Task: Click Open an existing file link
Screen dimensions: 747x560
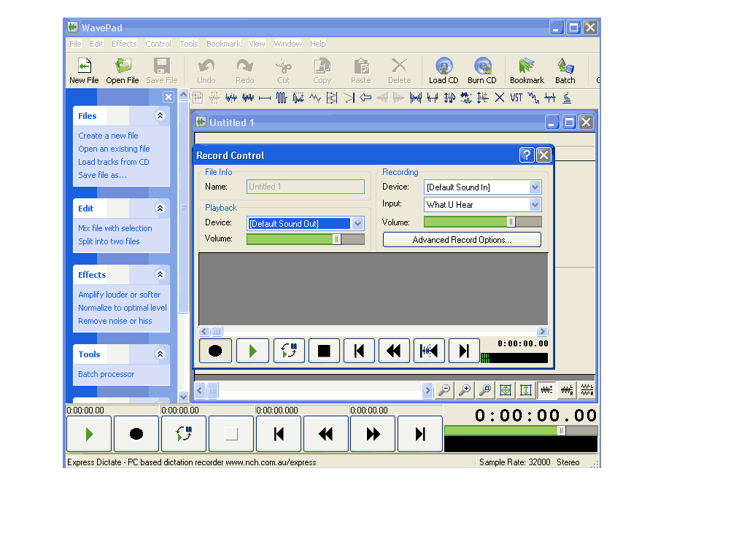Action: [x=114, y=149]
